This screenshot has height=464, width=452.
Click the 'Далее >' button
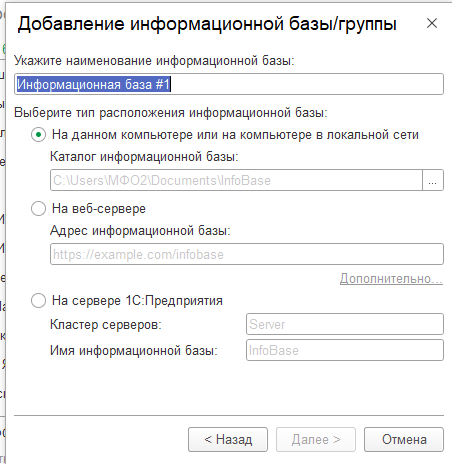pyautogui.click(x=316, y=440)
